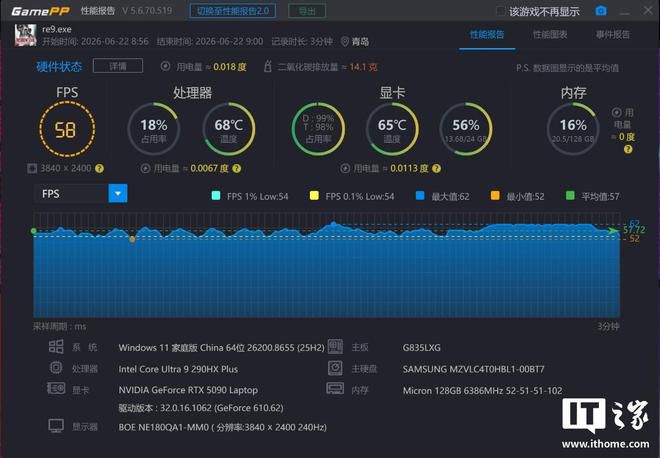Viewport: 660px width, 458px height.
Task: Click the CPU 68℃ temperature gauge
Action: 229,129
